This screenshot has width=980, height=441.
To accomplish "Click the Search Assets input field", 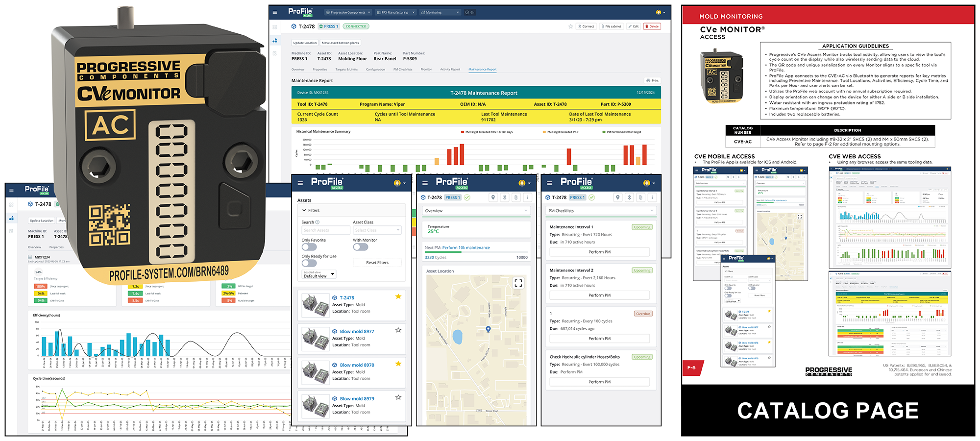I will [325, 230].
